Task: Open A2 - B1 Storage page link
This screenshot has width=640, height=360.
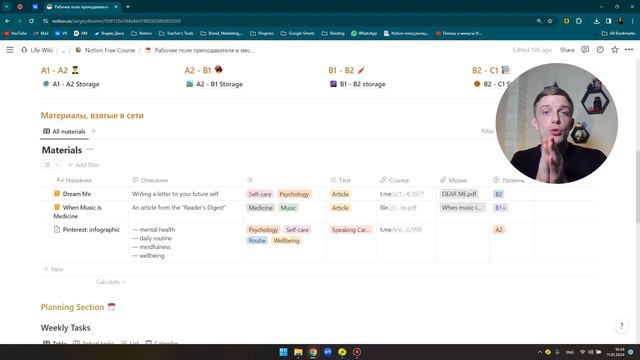Action: pyautogui.click(x=214, y=84)
